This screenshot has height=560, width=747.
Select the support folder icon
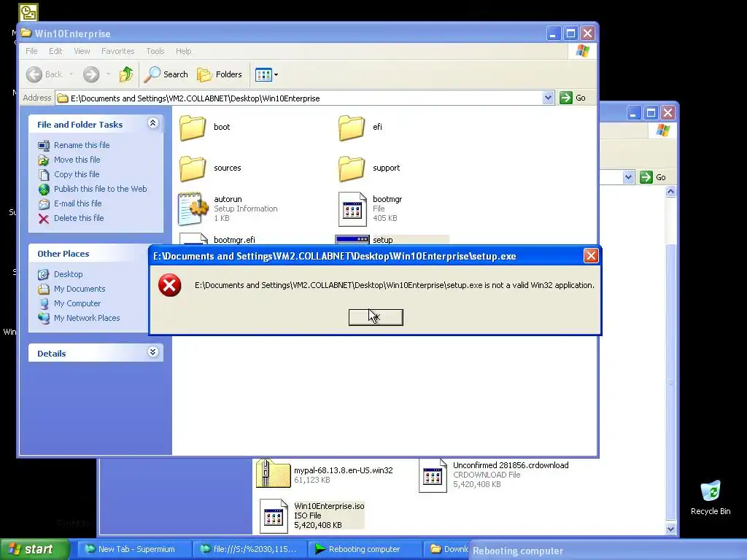coord(352,168)
